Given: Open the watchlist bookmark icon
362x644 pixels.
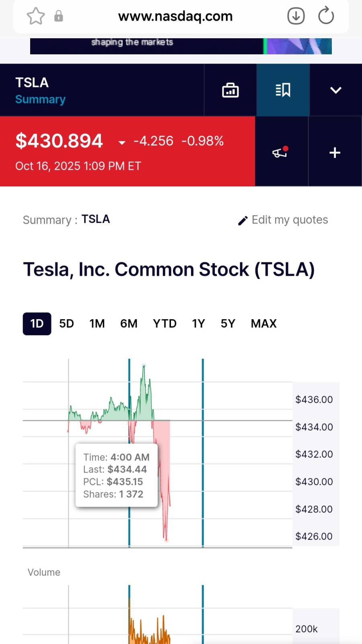Looking at the screenshot, I should 283,90.
